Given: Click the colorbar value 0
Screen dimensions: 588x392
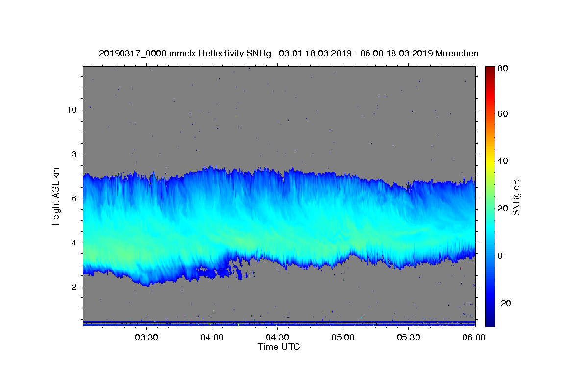Looking at the screenshot, I should click(x=501, y=256).
